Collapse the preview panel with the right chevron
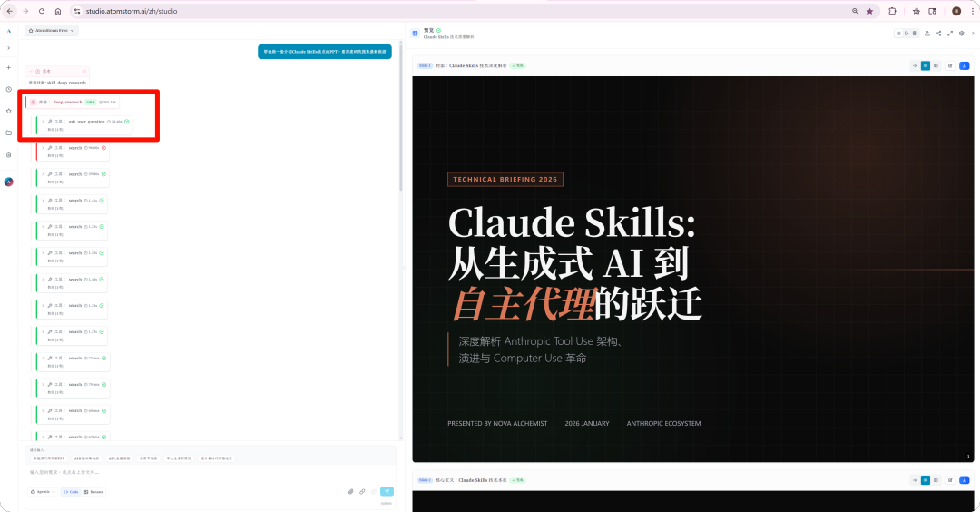Screen dimensions: 980x512 coord(973,33)
